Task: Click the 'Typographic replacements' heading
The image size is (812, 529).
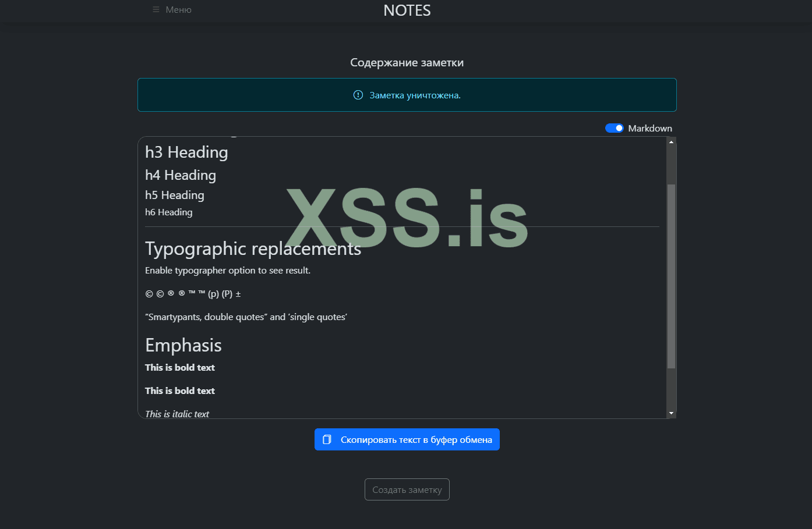Action: pos(253,248)
